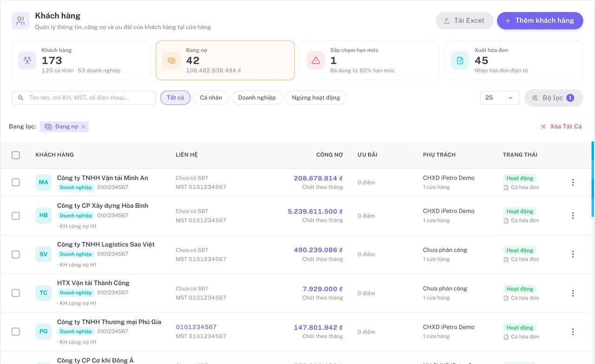This screenshot has height=364, width=595.
Task: Open the actions menu for Công ty TNHH Vận tải Minh An
Action: pos(573,183)
